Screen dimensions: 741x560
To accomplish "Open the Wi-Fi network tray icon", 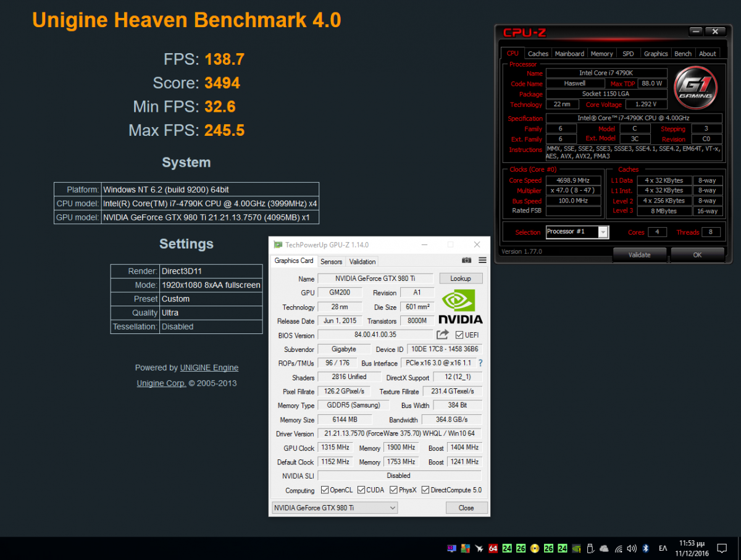I will point(618,548).
